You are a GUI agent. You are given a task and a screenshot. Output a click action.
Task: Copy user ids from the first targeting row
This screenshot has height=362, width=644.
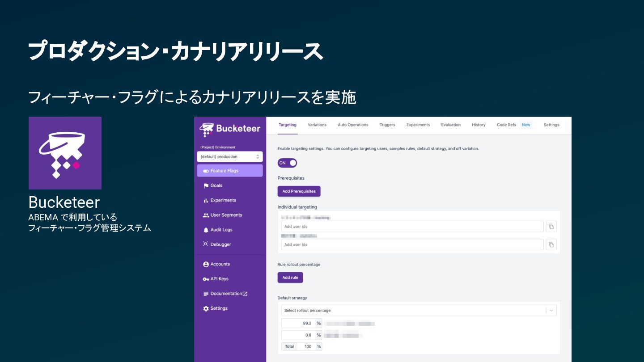coord(551,226)
